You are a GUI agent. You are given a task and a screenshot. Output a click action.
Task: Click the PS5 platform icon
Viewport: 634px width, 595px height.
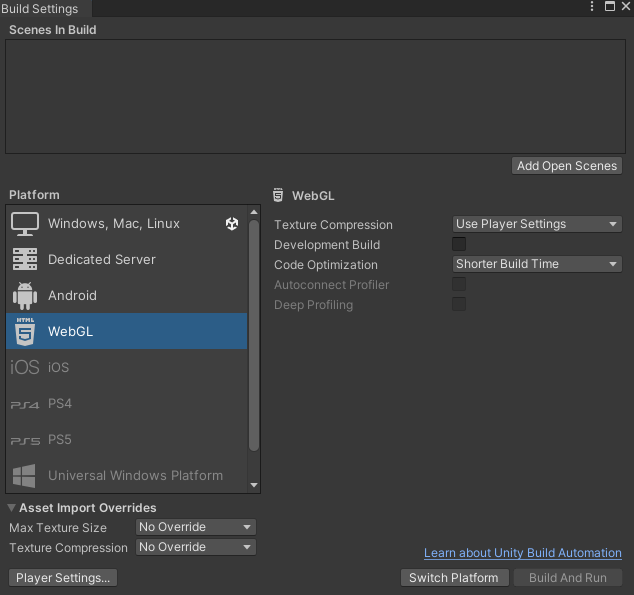tap(25, 440)
